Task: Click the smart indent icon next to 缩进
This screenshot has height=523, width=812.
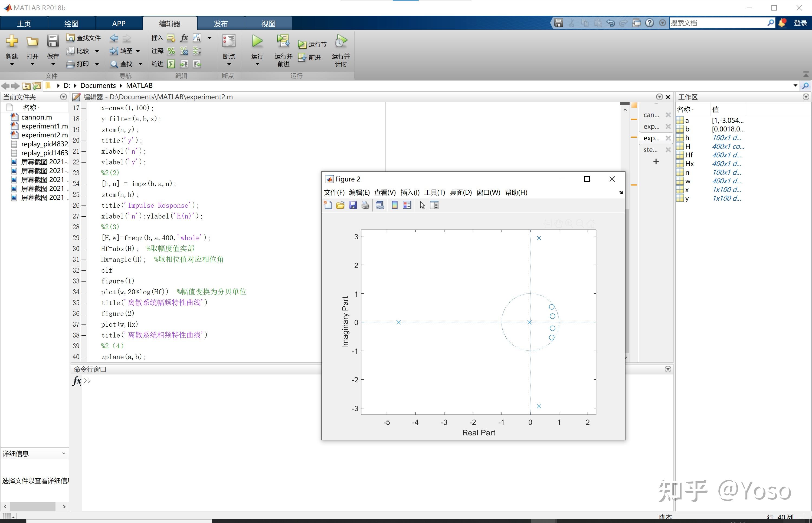Action: click(171, 64)
